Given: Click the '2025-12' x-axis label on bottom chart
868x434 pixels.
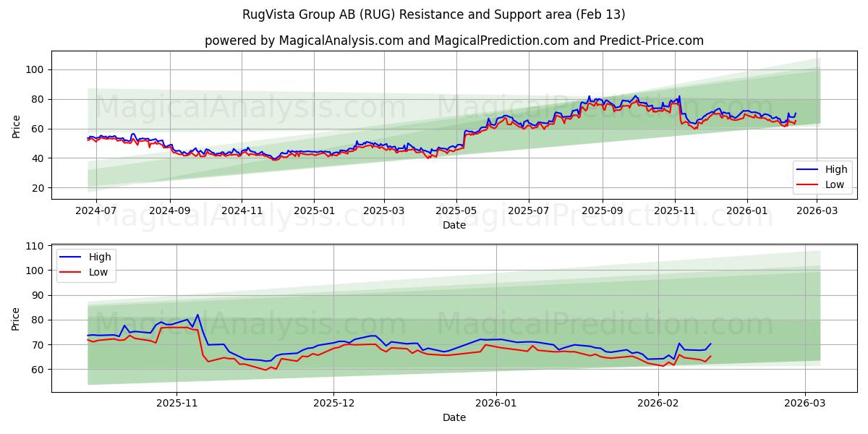Looking at the screenshot, I should click(x=334, y=404).
